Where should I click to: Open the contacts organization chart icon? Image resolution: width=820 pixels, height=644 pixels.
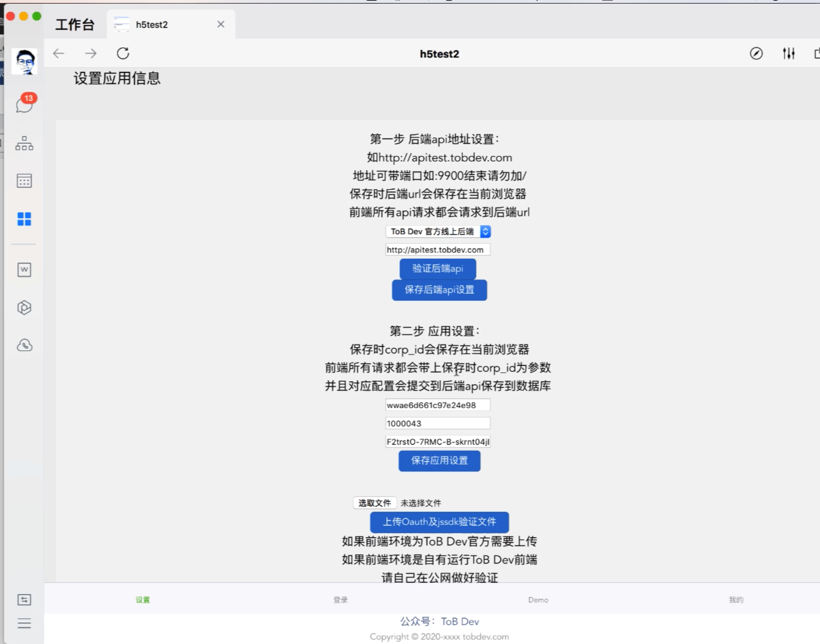tap(24, 143)
